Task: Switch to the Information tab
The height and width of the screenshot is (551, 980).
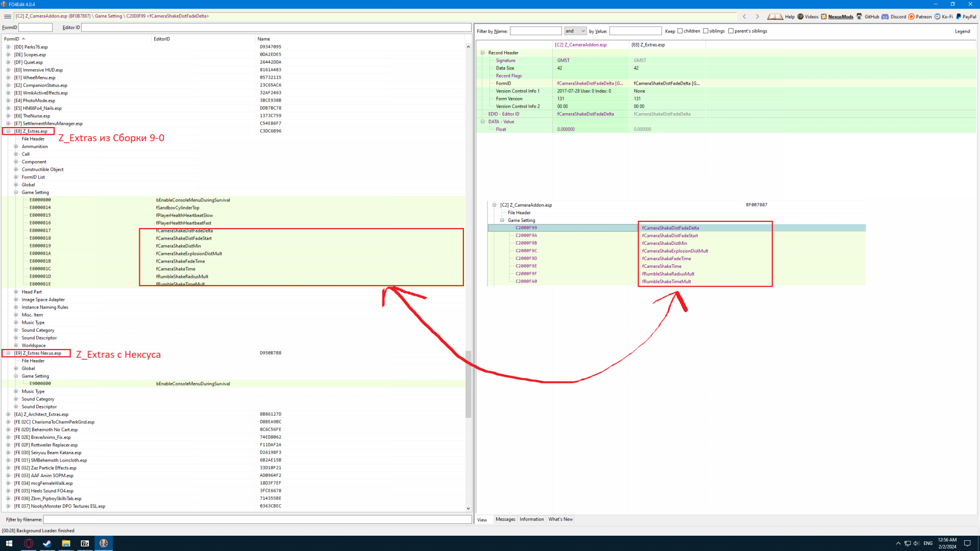Action: (x=531, y=519)
